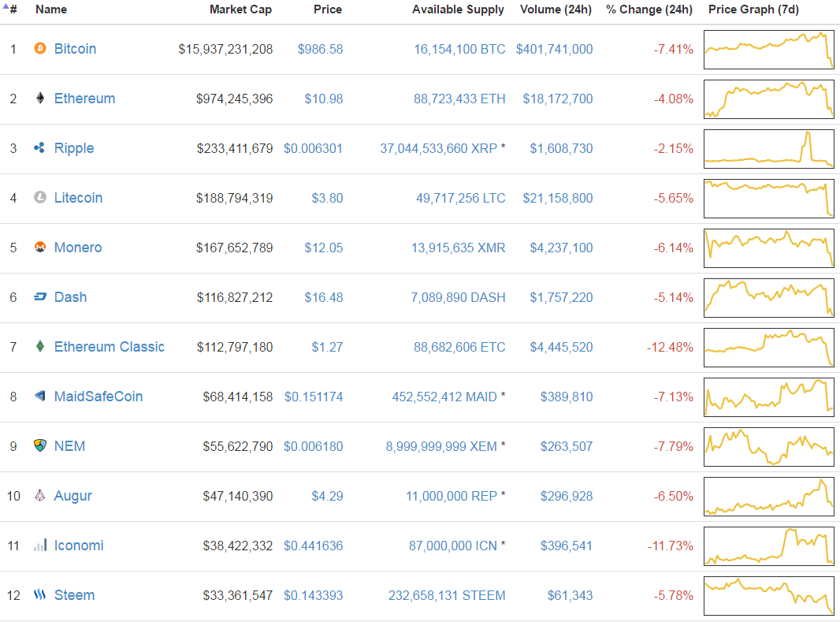
Task: Click Ethereum volume $18,172,700
Action: [x=558, y=99]
